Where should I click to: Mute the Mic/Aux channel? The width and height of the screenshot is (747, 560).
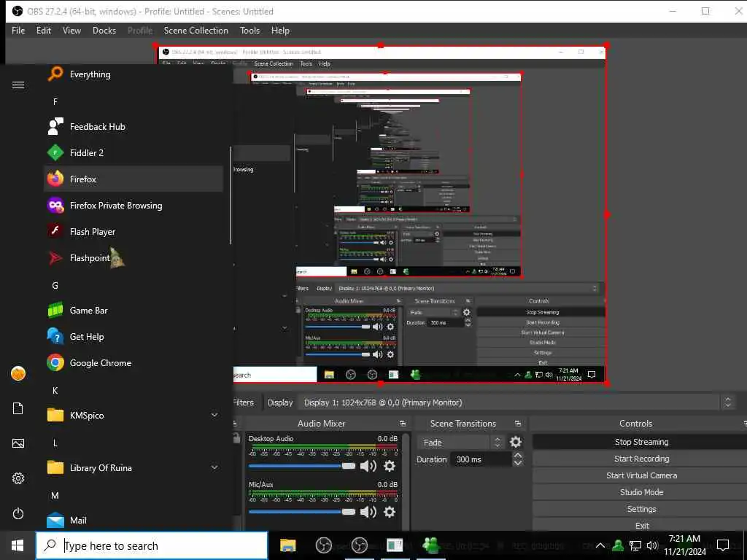pyautogui.click(x=368, y=512)
